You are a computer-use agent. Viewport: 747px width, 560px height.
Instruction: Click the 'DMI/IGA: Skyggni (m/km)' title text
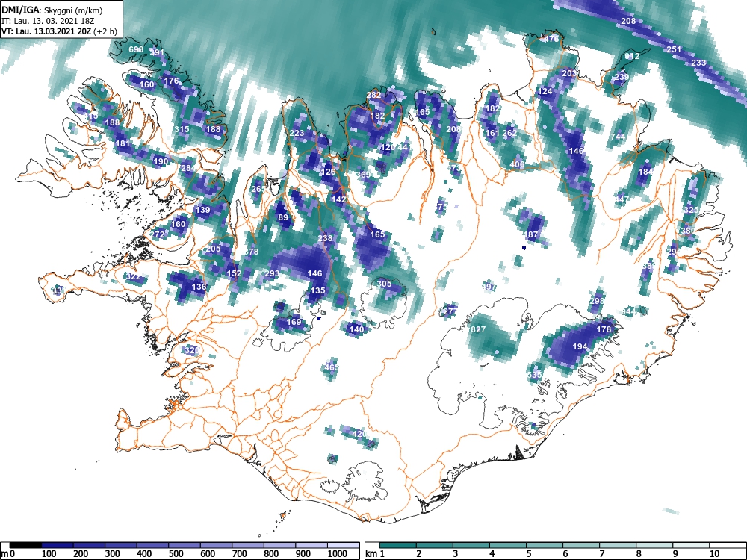pos(52,10)
